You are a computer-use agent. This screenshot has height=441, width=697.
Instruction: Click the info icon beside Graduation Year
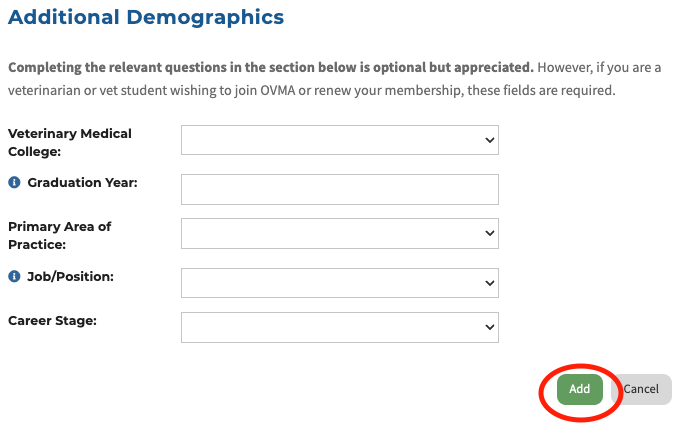click(15, 183)
